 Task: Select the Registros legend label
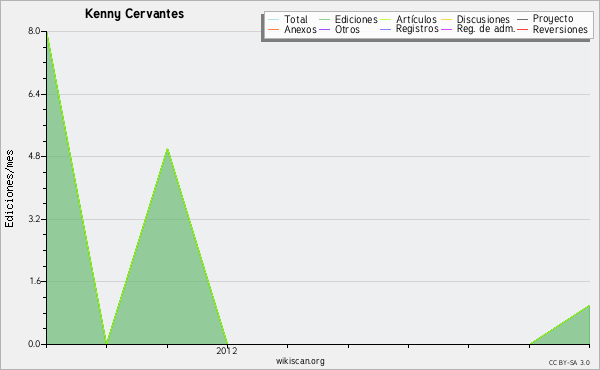417,29
